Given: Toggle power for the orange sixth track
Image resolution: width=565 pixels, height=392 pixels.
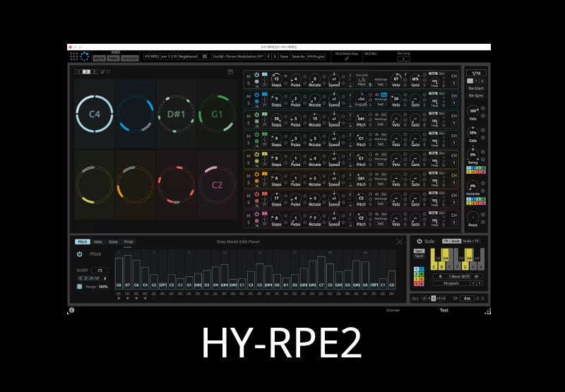Looking at the screenshot, I should pos(256,174).
